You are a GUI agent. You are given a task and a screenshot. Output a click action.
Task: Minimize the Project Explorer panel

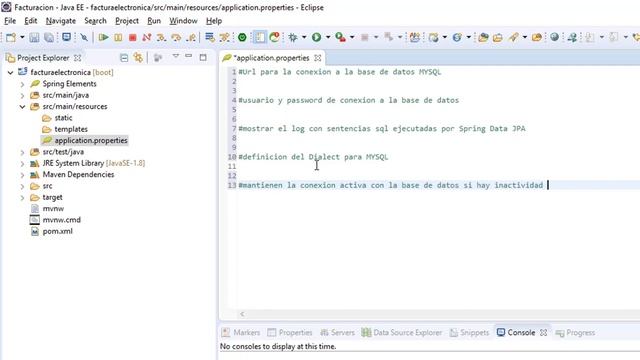click(x=189, y=56)
